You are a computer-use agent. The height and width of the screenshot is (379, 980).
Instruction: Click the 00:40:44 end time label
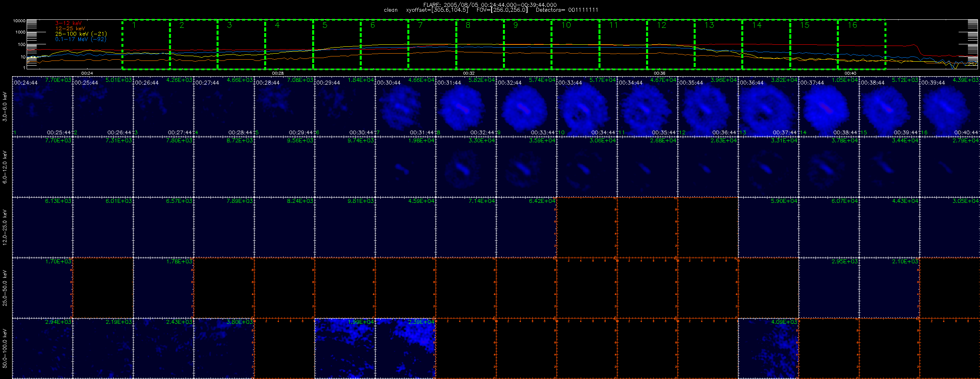(x=966, y=133)
